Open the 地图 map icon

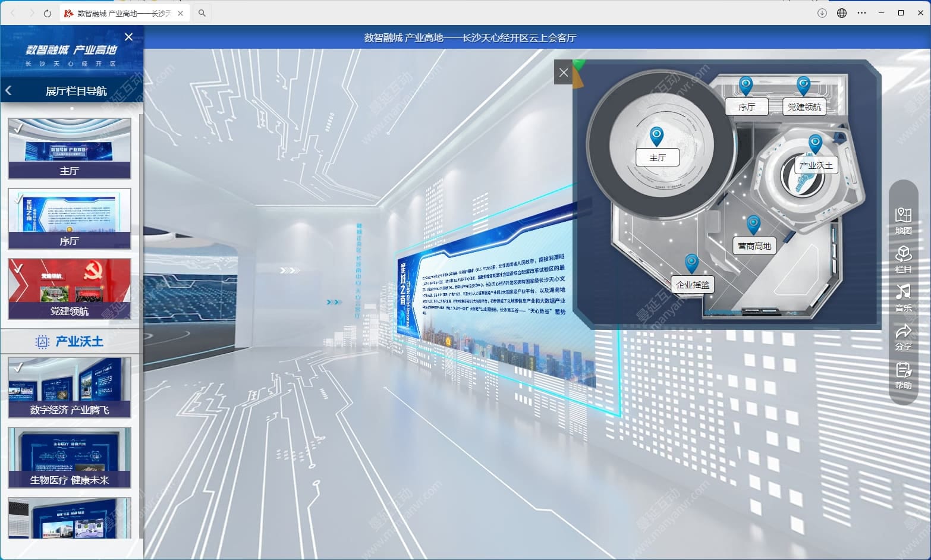point(903,221)
